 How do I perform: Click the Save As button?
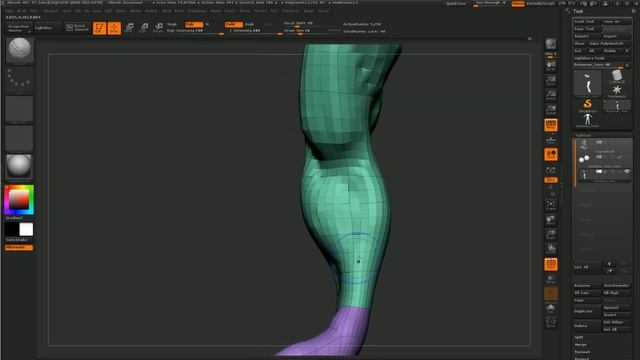pyautogui.click(x=617, y=22)
